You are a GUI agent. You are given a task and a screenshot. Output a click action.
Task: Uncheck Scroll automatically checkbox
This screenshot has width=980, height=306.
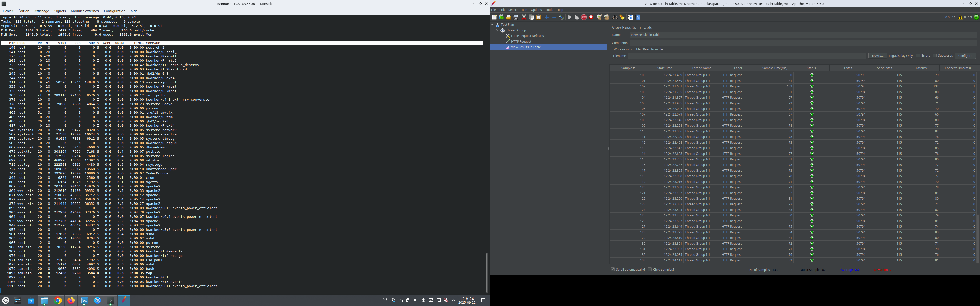click(613, 270)
